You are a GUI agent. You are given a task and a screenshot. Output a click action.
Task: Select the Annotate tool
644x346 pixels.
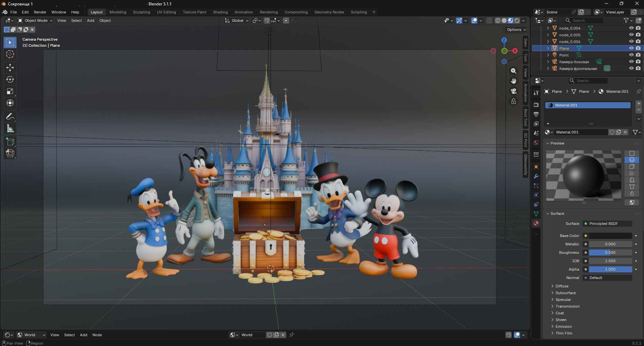pos(10,117)
